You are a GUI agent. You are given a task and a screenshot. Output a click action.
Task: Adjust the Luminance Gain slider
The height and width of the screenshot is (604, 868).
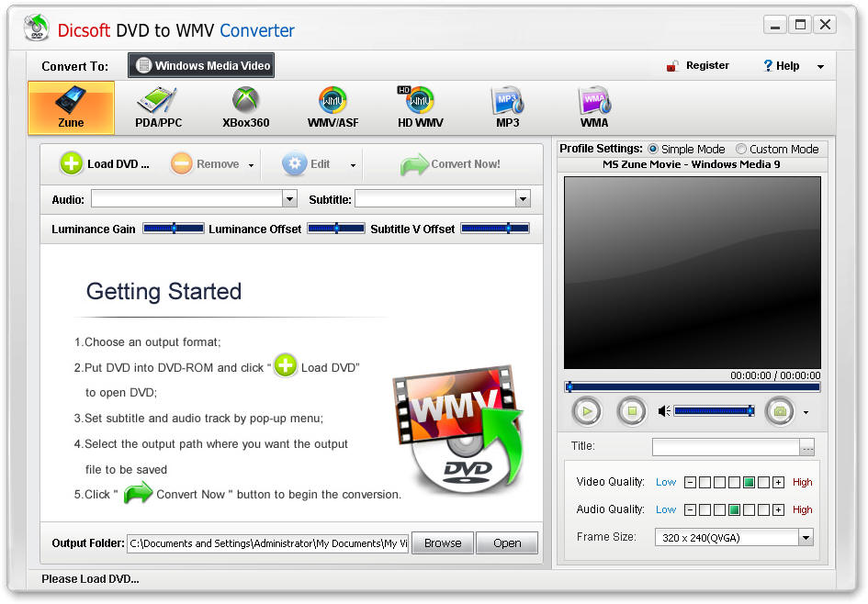coord(174,228)
